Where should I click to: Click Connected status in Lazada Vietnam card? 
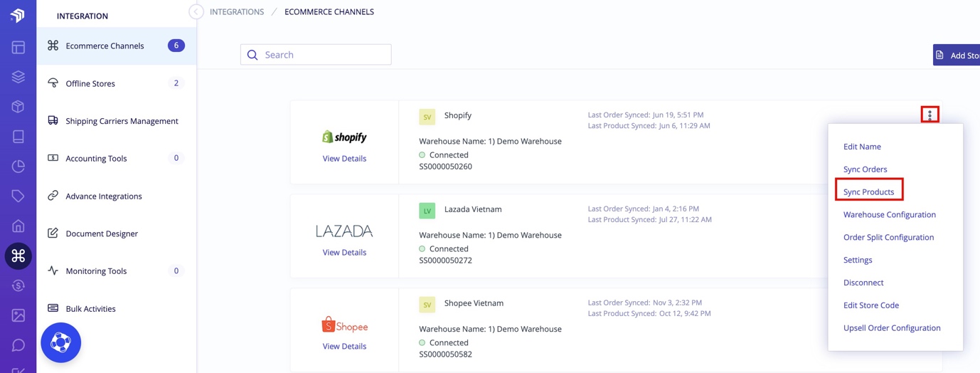(444, 249)
